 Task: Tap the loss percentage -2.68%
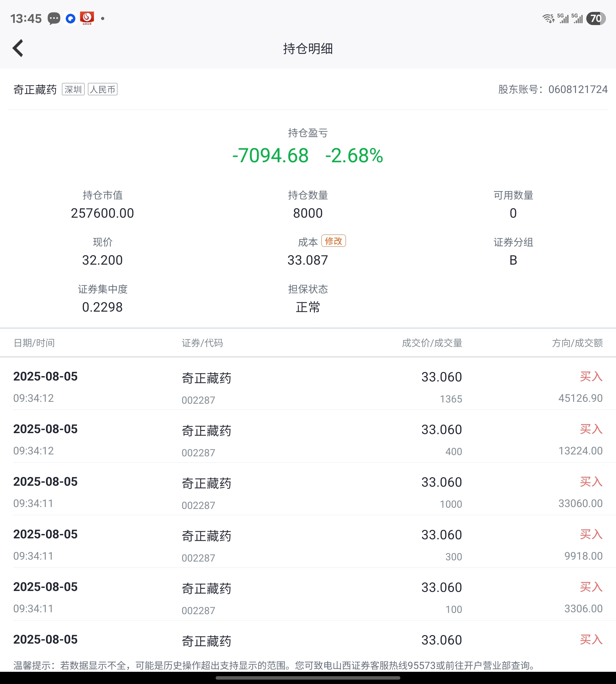click(354, 155)
